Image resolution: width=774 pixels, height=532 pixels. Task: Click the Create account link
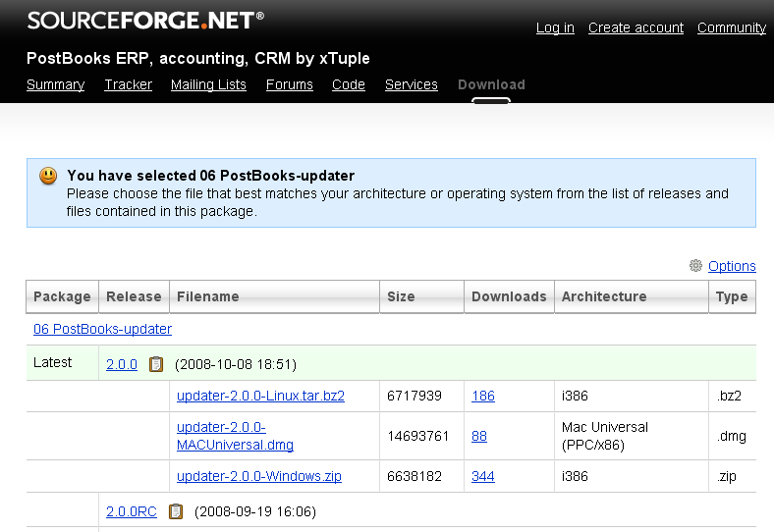click(636, 27)
